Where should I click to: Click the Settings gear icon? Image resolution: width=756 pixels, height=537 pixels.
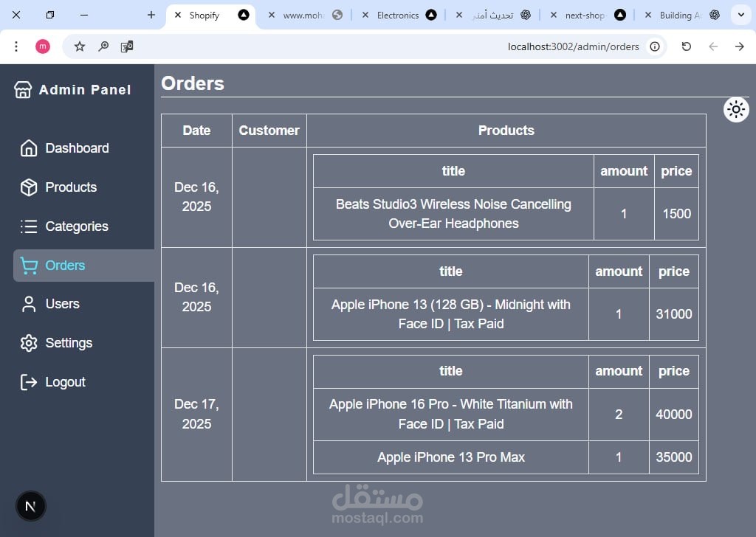point(29,343)
